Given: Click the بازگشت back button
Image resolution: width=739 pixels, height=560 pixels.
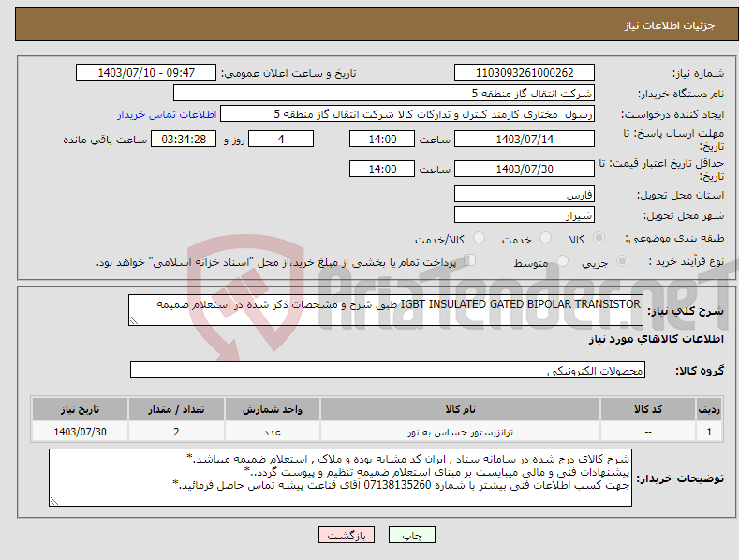Looking at the screenshot, I should tap(347, 535).
